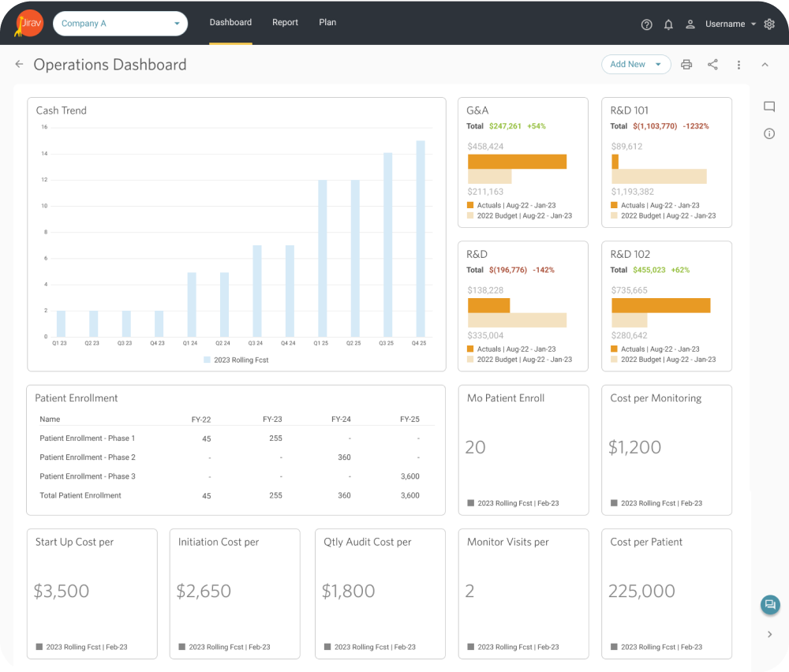The width and height of the screenshot is (789, 672).
Task: Click the share icon
Action: [x=712, y=65]
